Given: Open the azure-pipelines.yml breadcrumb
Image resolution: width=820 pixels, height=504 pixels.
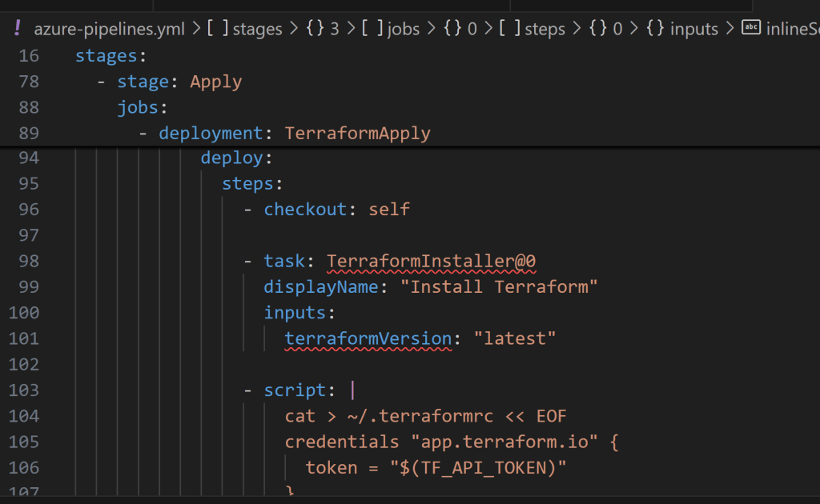Looking at the screenshot, I should point(108,29).
